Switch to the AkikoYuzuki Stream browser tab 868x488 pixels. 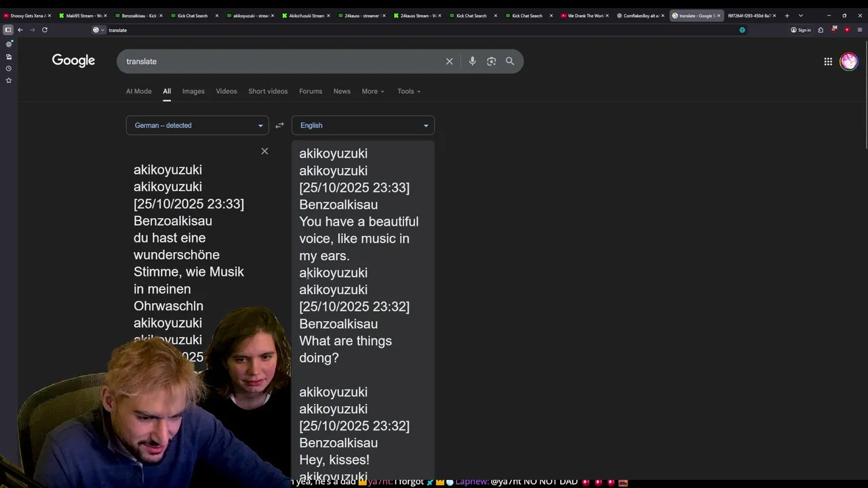click(304, 16)
